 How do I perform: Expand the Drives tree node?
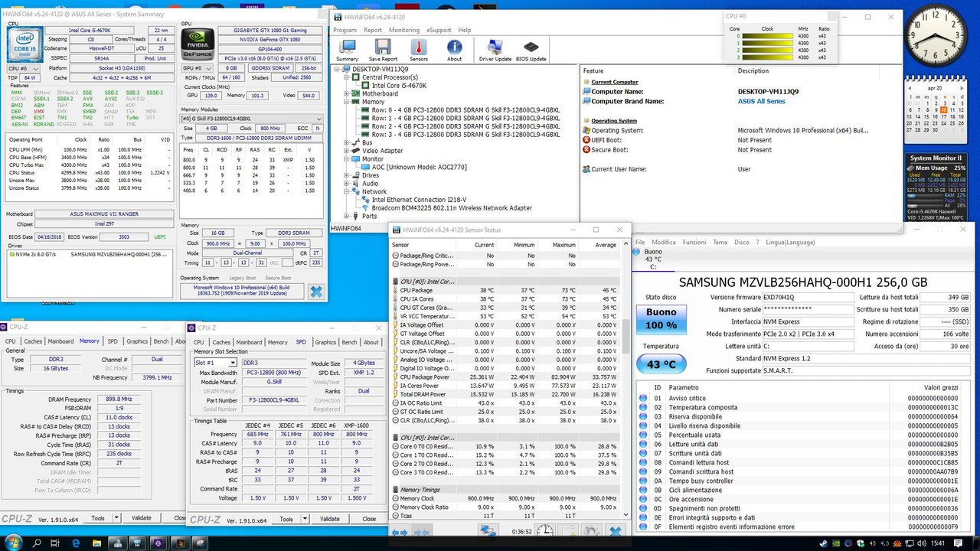[x=347, y=175]
